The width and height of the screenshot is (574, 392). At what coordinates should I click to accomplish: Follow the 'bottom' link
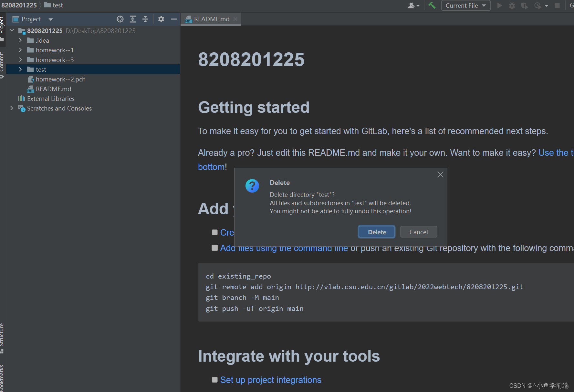[x=211, y=167]
